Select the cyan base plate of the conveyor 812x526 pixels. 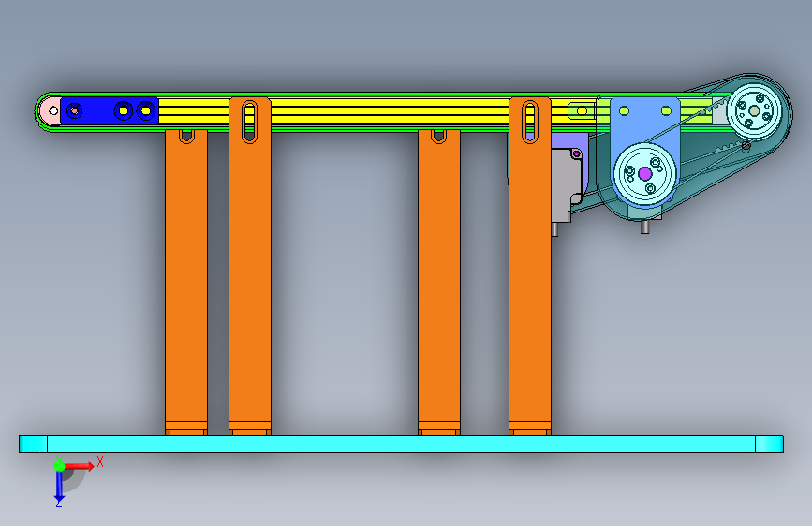(402, 445)
